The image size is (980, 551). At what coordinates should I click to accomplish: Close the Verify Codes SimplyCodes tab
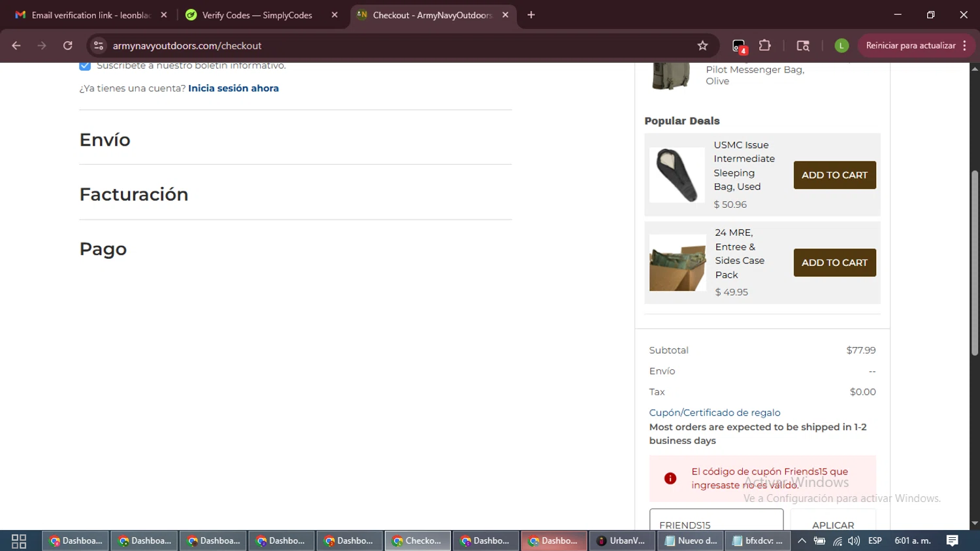[335, 15]
